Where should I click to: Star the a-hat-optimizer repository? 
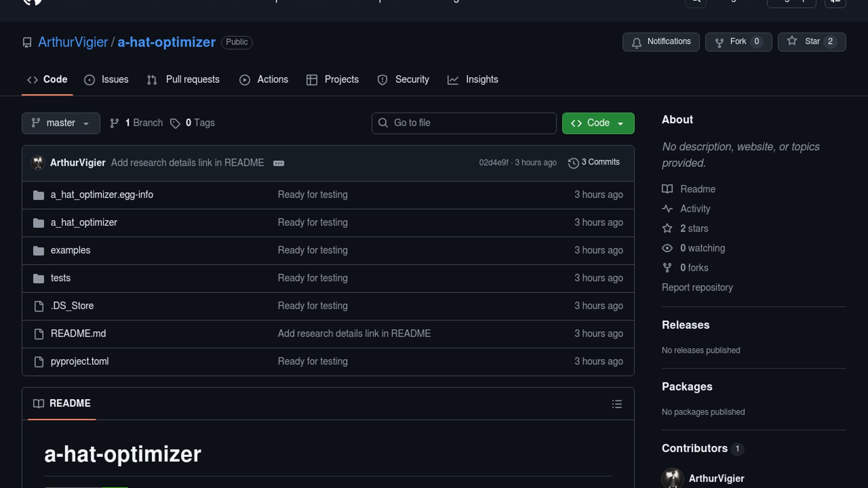pyautogui.click(x=811, y=42)
